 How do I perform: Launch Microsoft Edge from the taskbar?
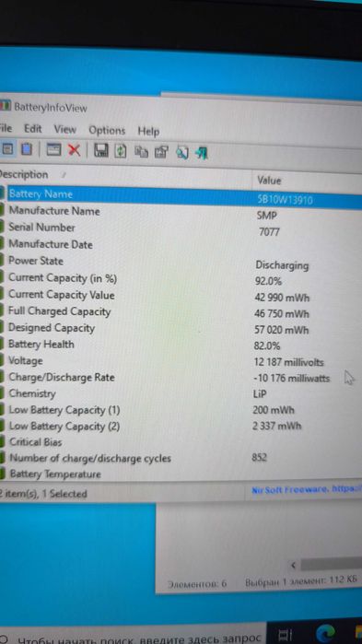click(324, 634)
